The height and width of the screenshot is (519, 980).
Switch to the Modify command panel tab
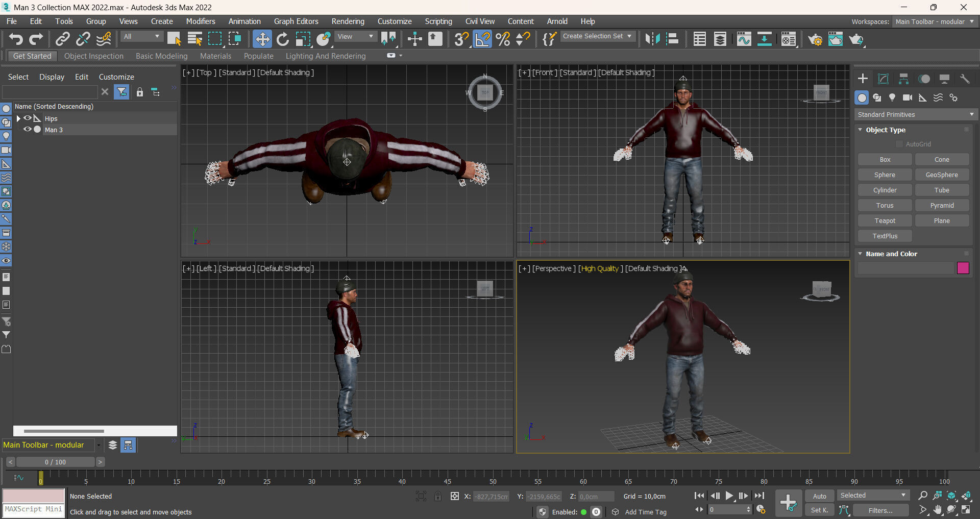click(x=883, y=79)
